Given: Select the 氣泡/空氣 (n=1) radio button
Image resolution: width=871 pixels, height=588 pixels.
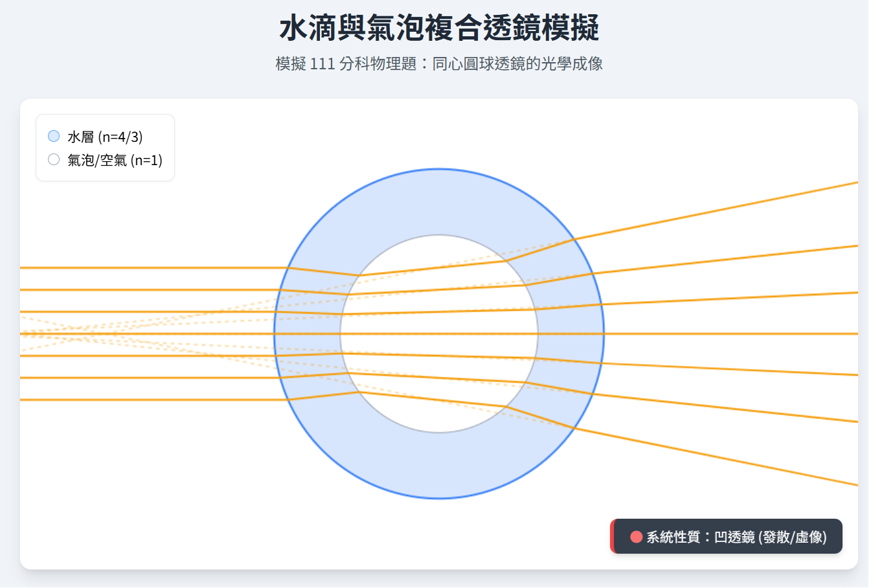Looking at the screenshot, I should coord(53,159).
